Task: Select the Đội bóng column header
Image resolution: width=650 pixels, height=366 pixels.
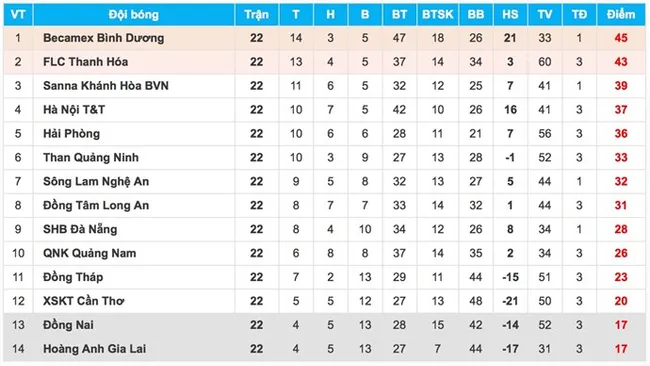Action: click(x=133, y=15)
